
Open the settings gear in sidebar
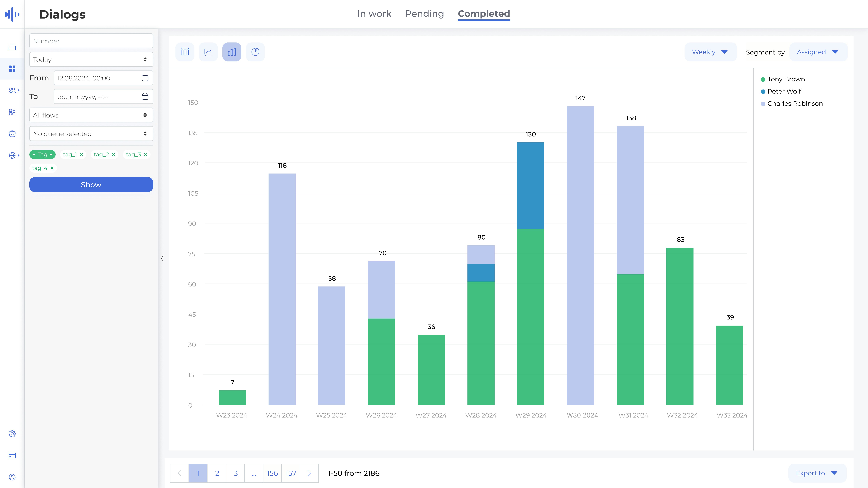tap(12, 434)
